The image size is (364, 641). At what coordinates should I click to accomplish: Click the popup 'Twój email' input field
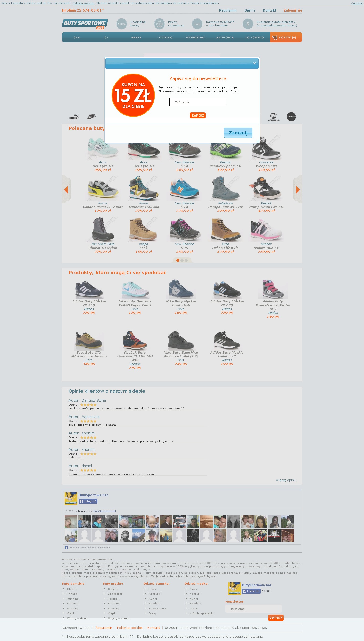click(x=198, y=102)
